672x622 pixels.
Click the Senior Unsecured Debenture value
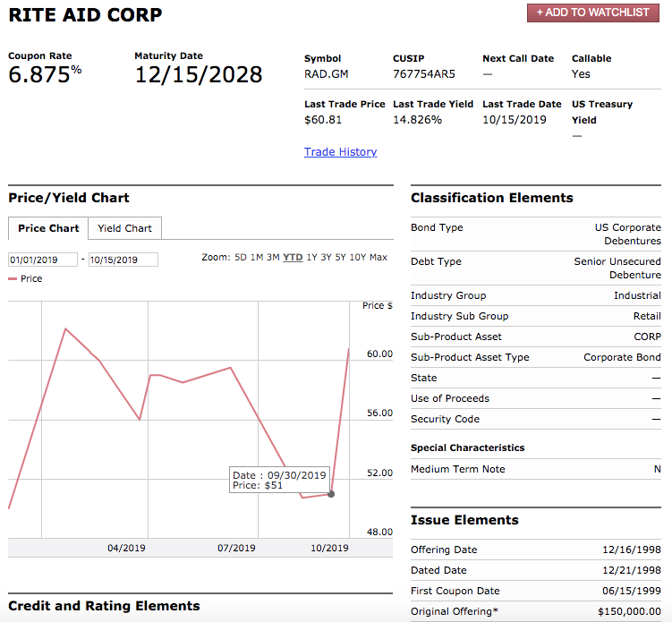617,268
